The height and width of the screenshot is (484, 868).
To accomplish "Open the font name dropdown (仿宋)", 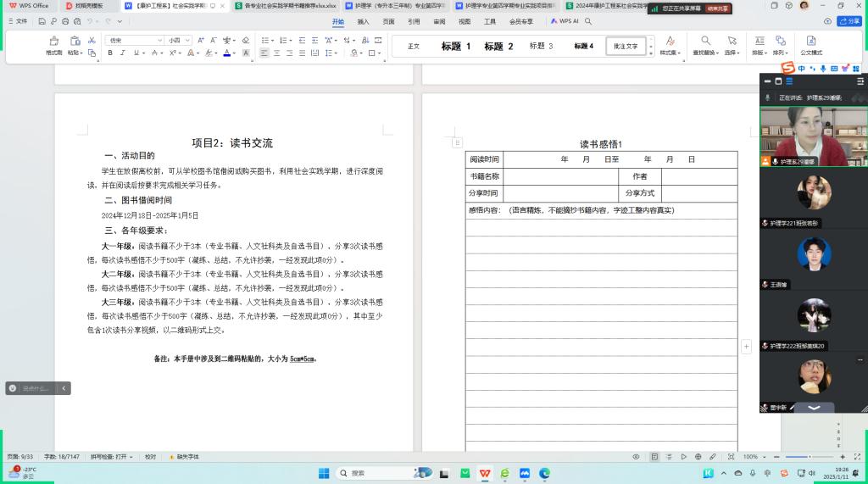I will [x=135, y=40].
